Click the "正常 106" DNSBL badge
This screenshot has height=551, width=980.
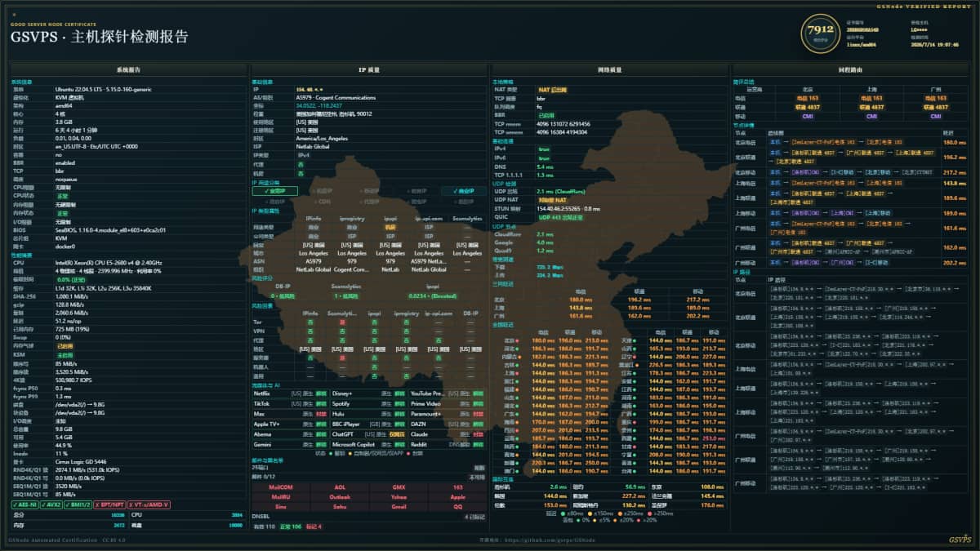[291, 527]
